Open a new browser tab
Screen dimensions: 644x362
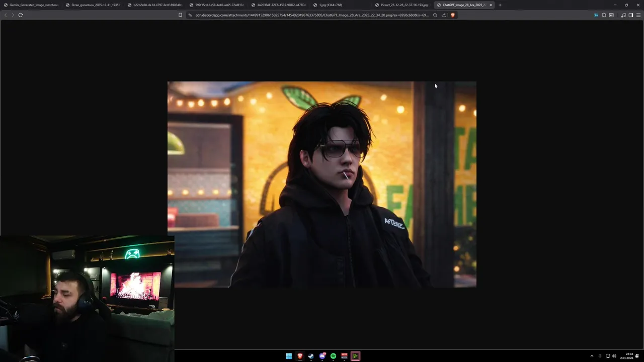500,5
